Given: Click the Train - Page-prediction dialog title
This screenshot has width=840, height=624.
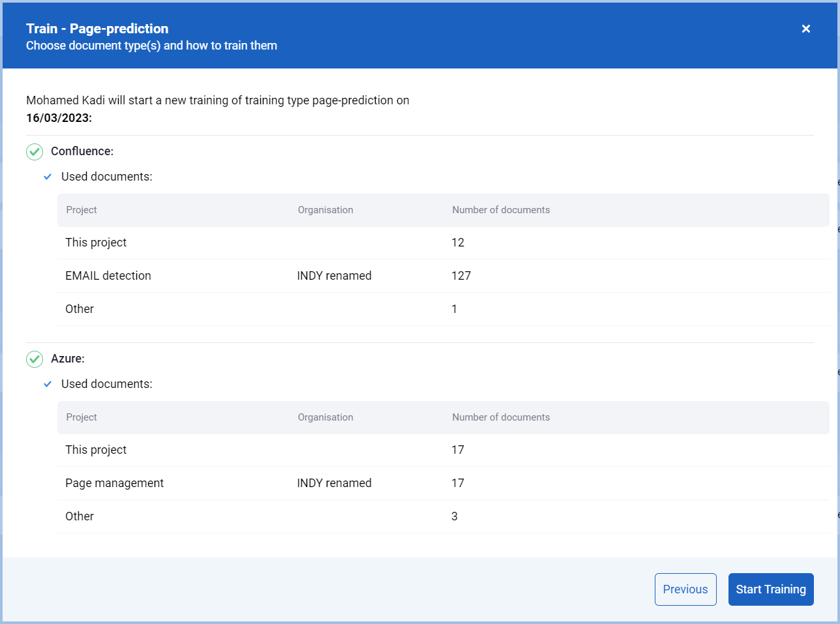Looking at the screenshot, I should coord(97,29).
